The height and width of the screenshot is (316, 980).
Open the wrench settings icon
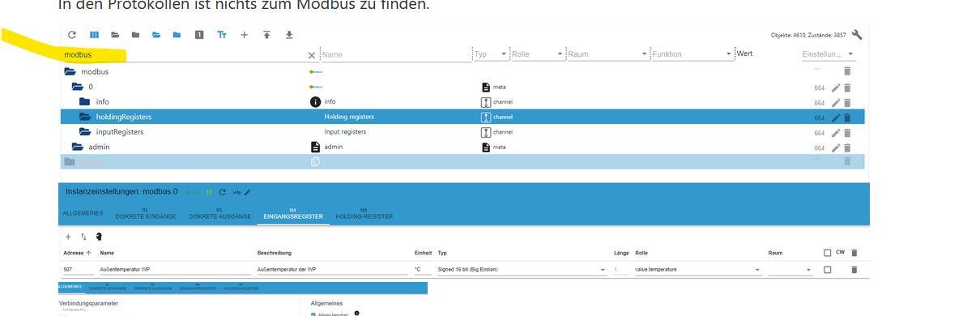coord(857,35)
